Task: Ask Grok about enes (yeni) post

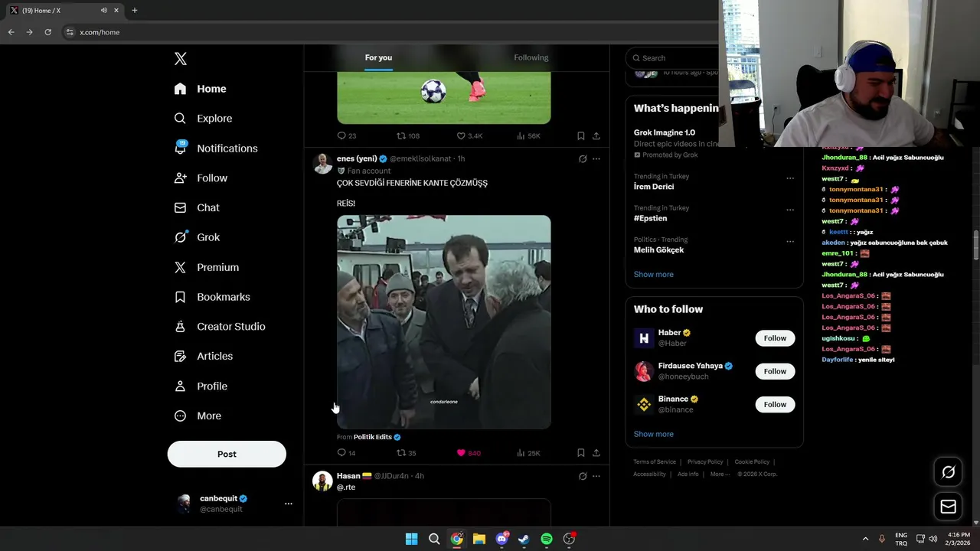Action: click(x=583, y=158)
